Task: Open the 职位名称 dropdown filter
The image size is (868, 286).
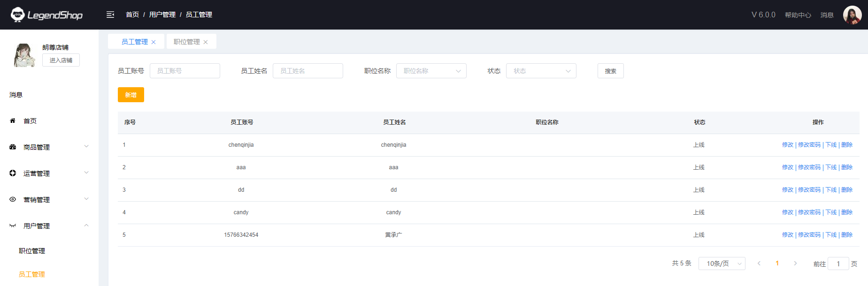Action: coord(431,71)
